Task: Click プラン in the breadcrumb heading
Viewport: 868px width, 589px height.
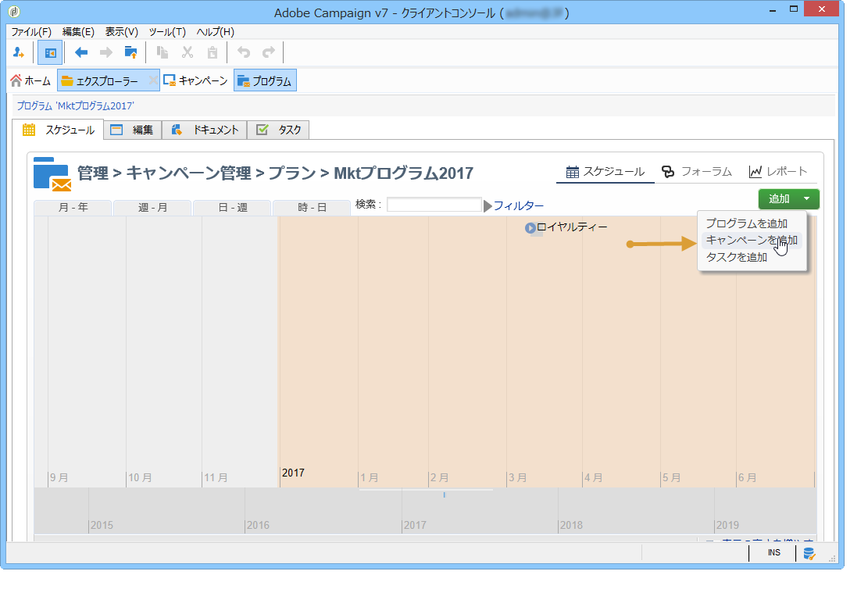Action: (x=291, y=173)
